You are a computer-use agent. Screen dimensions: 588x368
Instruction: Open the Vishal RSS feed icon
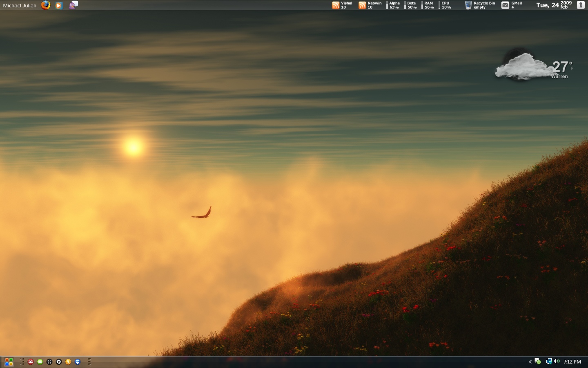click(336, 5)
